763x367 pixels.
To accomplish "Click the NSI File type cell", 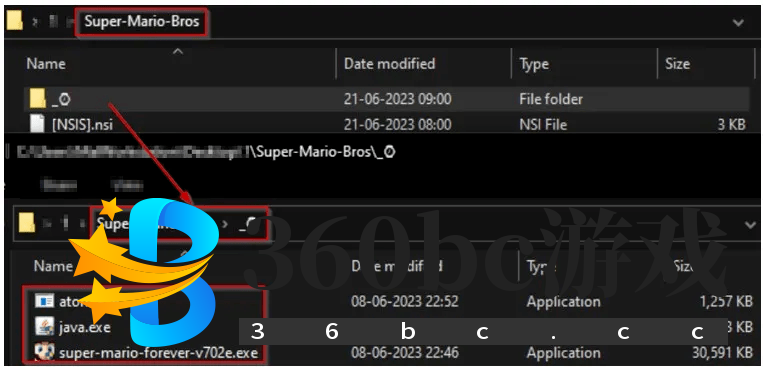I will point(543,125).
